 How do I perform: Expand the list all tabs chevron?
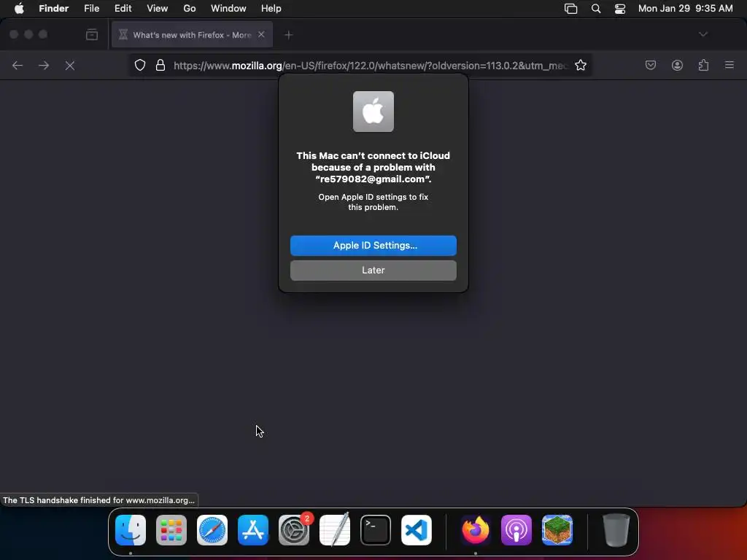[703, 34]
